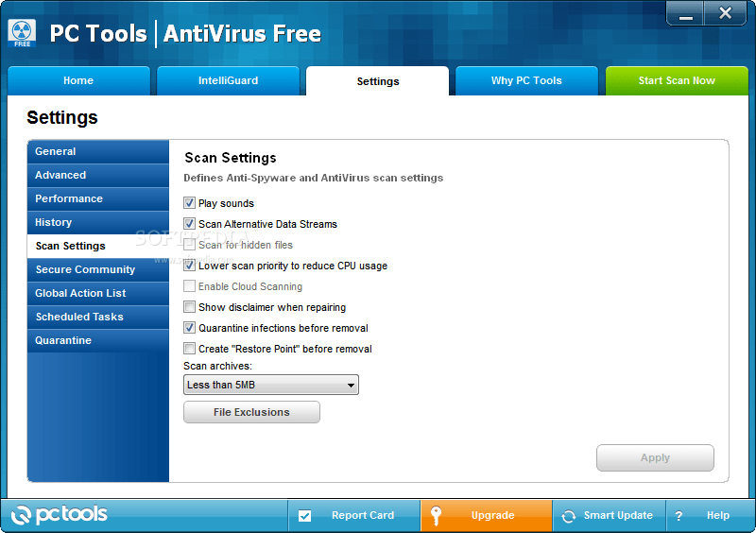Disable the Play sounds checkbox
This screenshot has height=533, width=756.
click(190, 203)
